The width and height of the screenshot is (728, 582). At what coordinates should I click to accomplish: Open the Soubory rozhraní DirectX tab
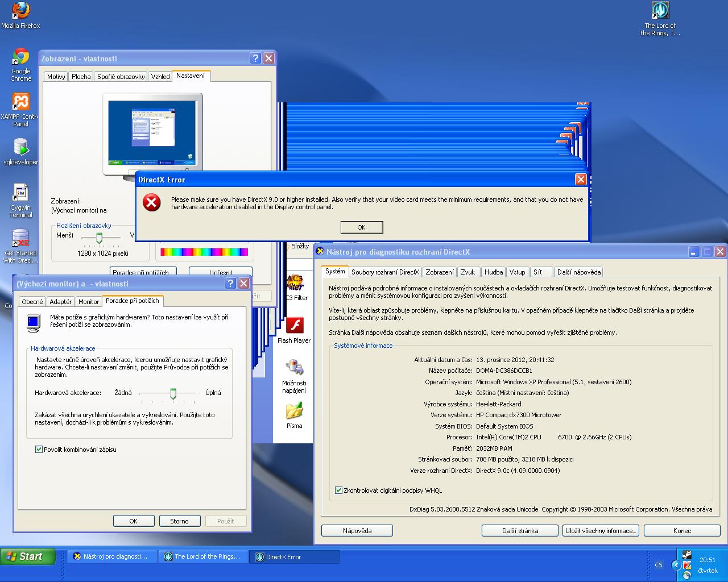[x=385, y=272]
